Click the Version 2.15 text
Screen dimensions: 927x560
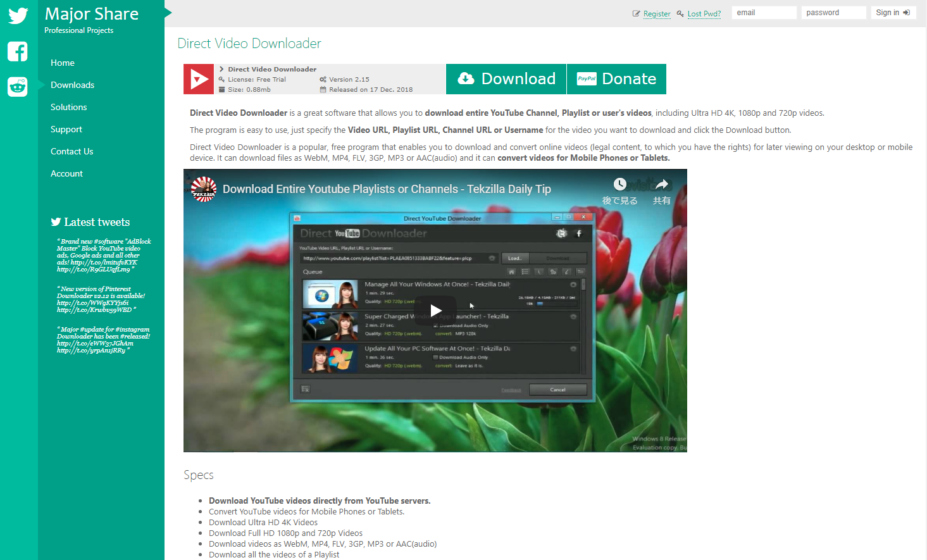[x=349, y=80]
